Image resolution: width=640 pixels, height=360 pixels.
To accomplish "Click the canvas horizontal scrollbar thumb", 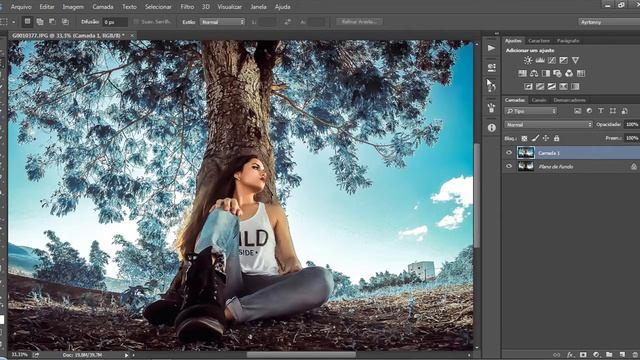I will [301, 355].
